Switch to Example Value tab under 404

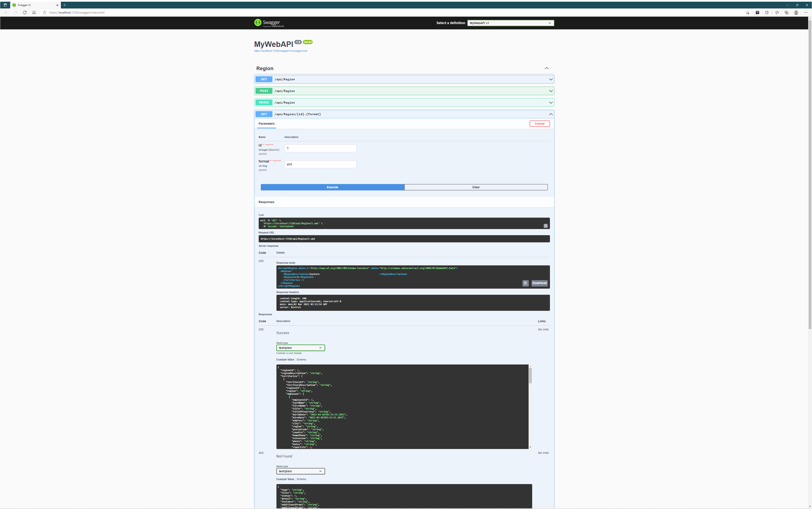(285, 479)
